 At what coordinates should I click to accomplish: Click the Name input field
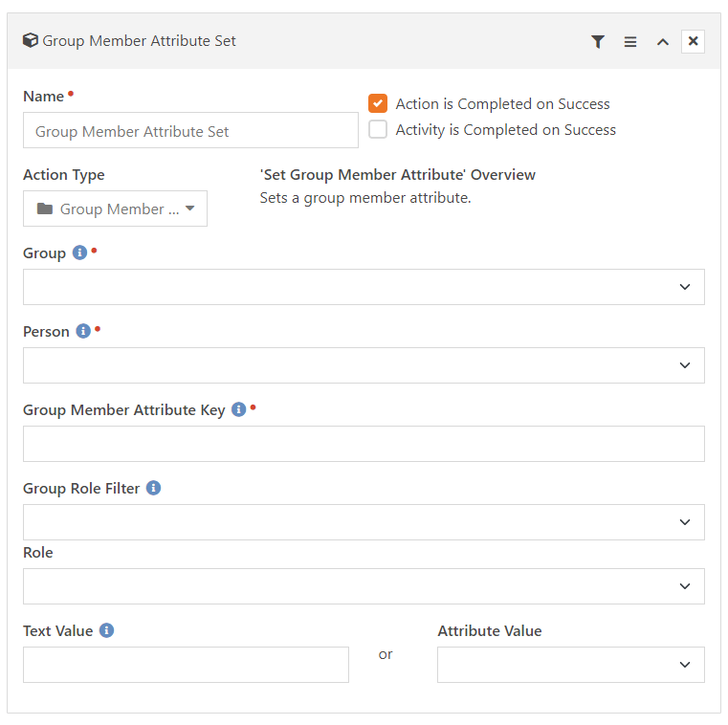(190, 130)
